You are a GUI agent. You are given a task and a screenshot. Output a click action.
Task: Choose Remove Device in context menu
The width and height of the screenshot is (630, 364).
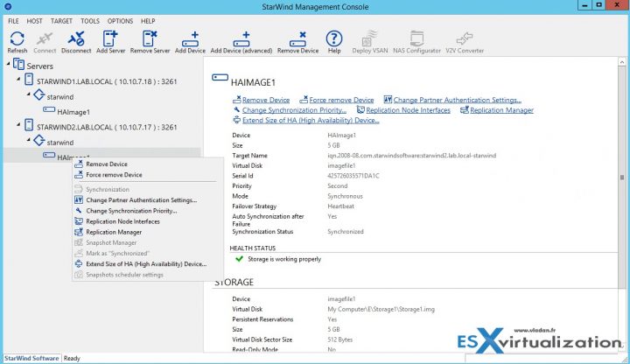click(148, 164)
